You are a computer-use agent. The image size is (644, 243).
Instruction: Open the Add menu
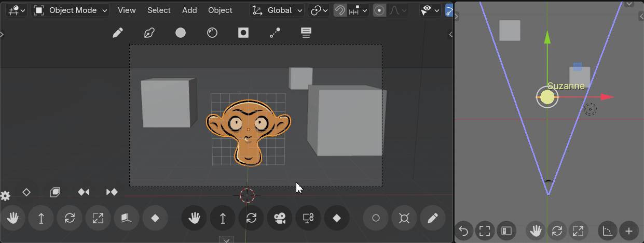[x=189, y=10]
